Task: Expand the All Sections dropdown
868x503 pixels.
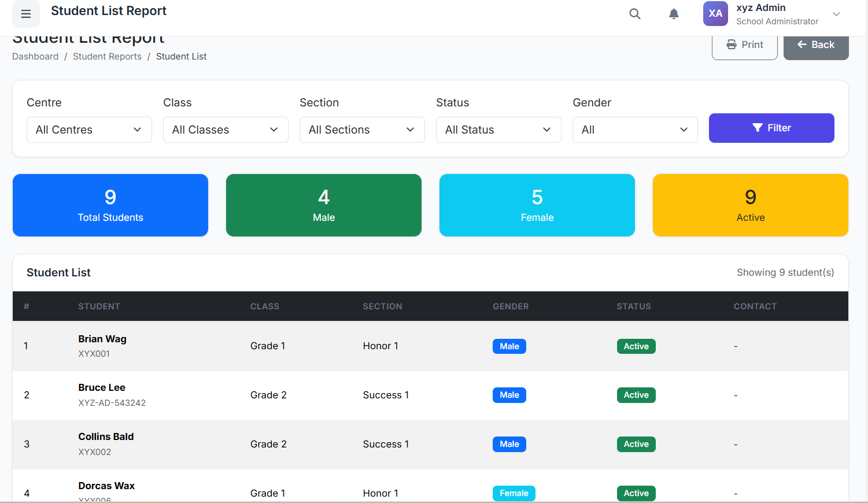Action: tap(362, 130)
